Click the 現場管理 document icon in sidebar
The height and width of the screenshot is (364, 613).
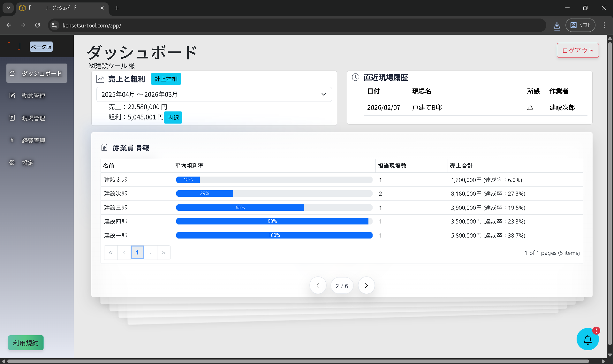(12, 118)
